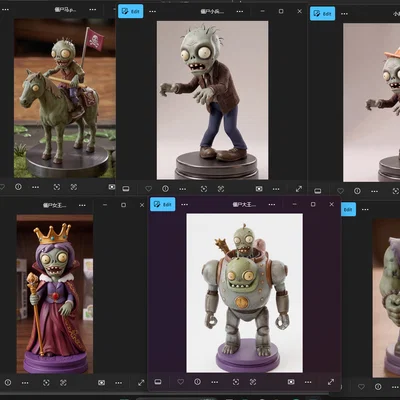Favorite the robot zombie photo with the heart
This screenshot has width=400, height=400.
tap(181, 382)
